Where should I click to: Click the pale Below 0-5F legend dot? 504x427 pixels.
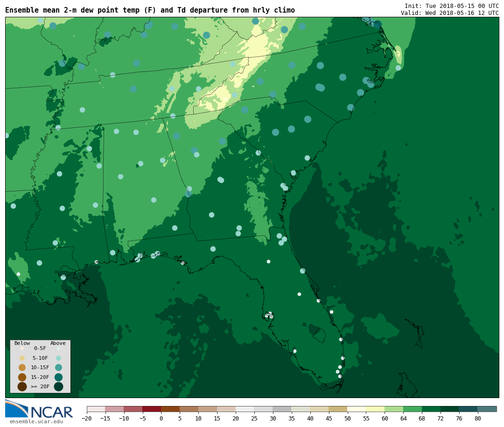click(22, 348)
